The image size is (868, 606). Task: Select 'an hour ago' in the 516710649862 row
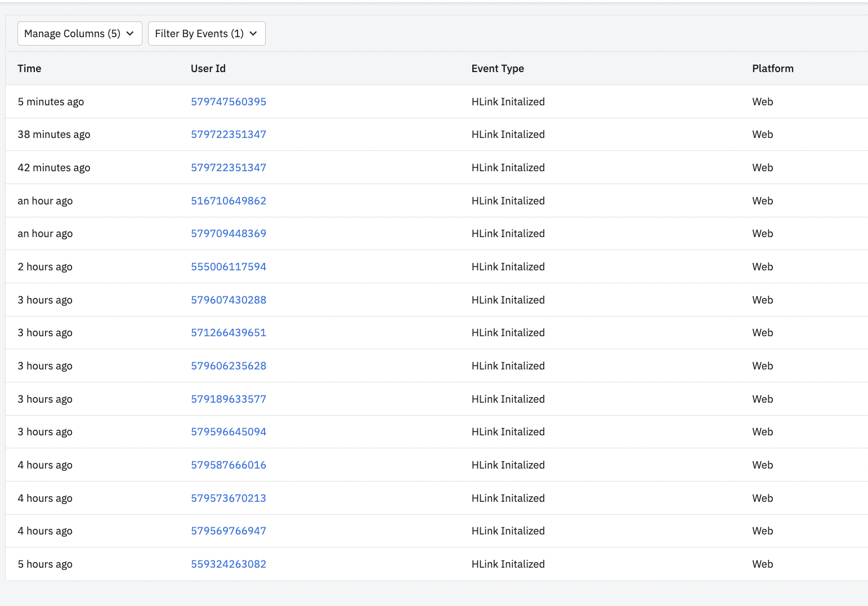tap(45, 200)
